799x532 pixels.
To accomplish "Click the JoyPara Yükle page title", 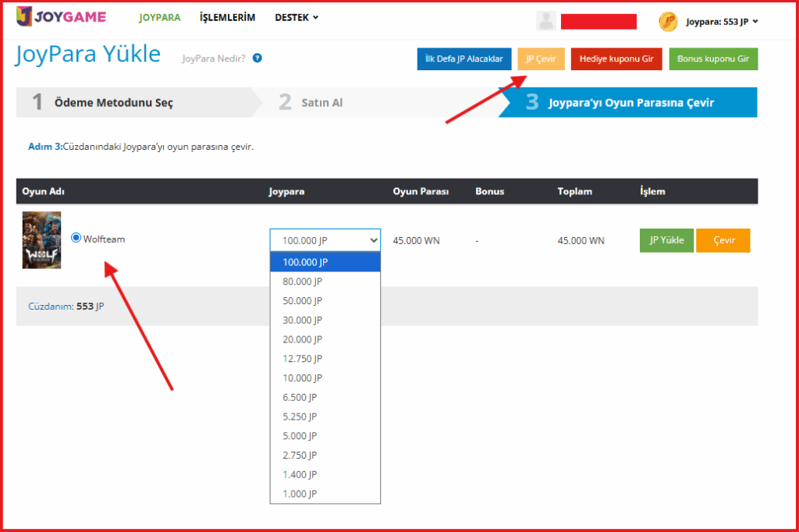I will tap(87, 54).
